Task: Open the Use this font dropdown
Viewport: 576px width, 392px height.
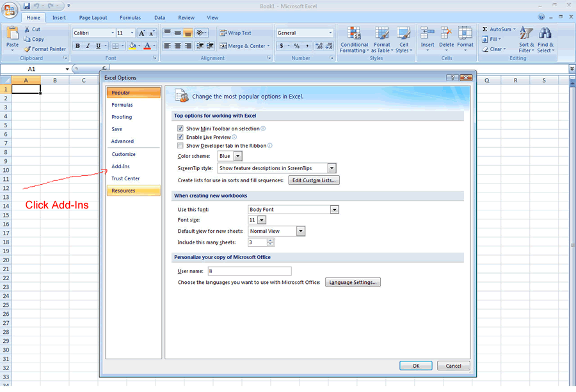Action: point(334,210)
